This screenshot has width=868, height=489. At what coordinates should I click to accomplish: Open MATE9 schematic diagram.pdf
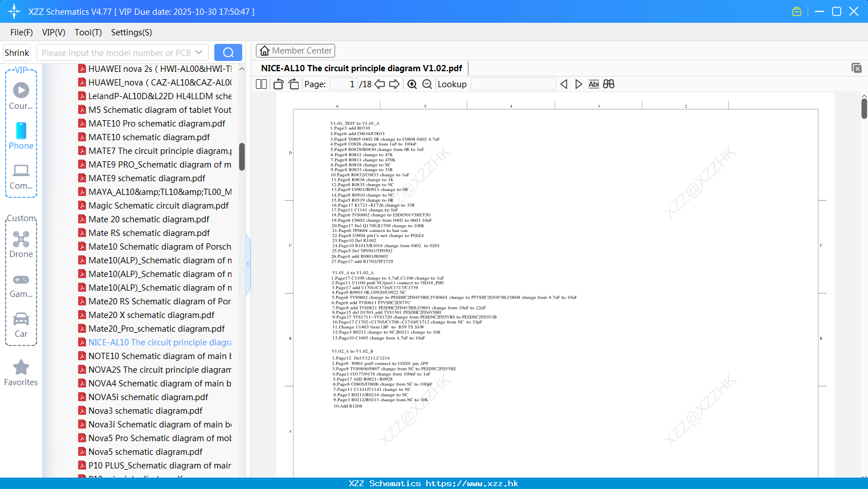146,178
